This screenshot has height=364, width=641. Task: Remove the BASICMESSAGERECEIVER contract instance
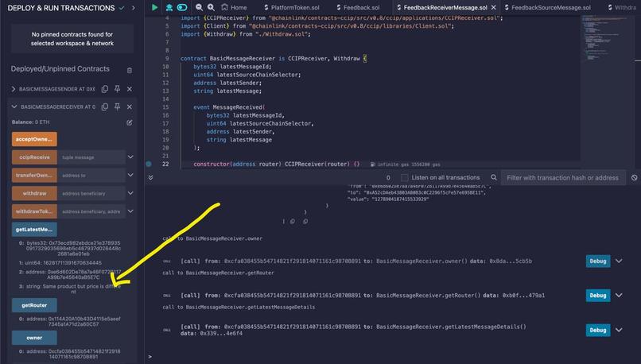click(x=130, y=106)
